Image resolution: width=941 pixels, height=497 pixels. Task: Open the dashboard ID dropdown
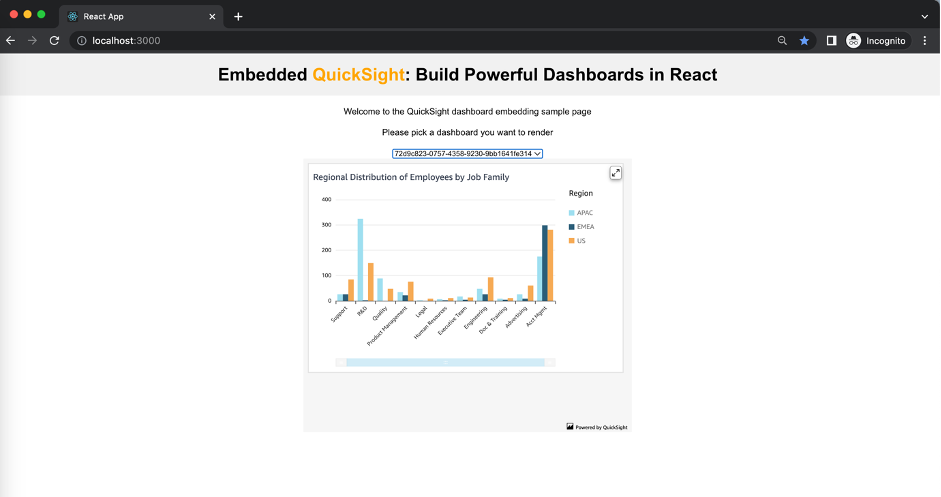click(467, 154)
